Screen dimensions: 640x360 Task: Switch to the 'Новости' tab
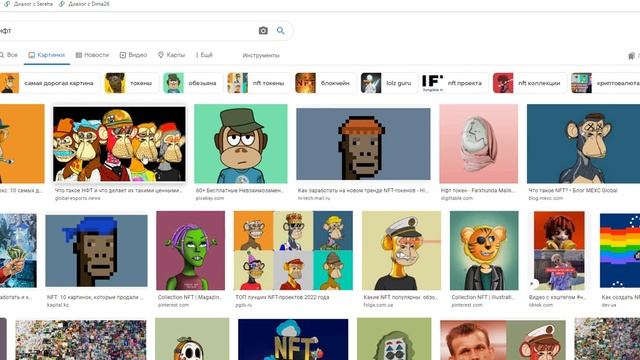(x=92, y=55)
